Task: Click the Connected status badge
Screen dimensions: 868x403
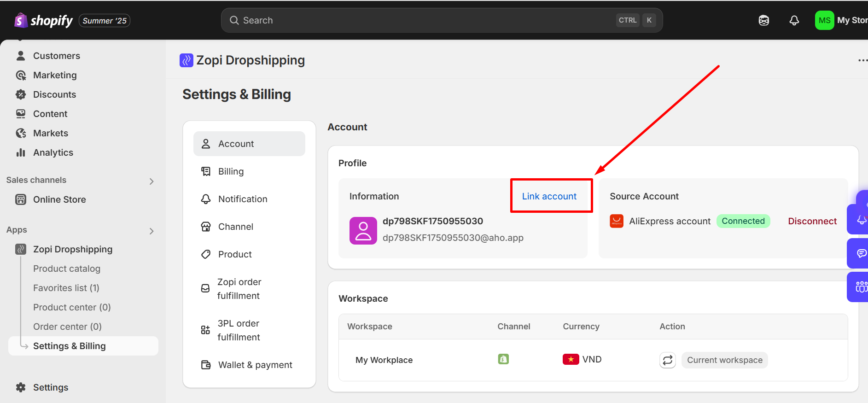Action: click(x=743, y=221)
